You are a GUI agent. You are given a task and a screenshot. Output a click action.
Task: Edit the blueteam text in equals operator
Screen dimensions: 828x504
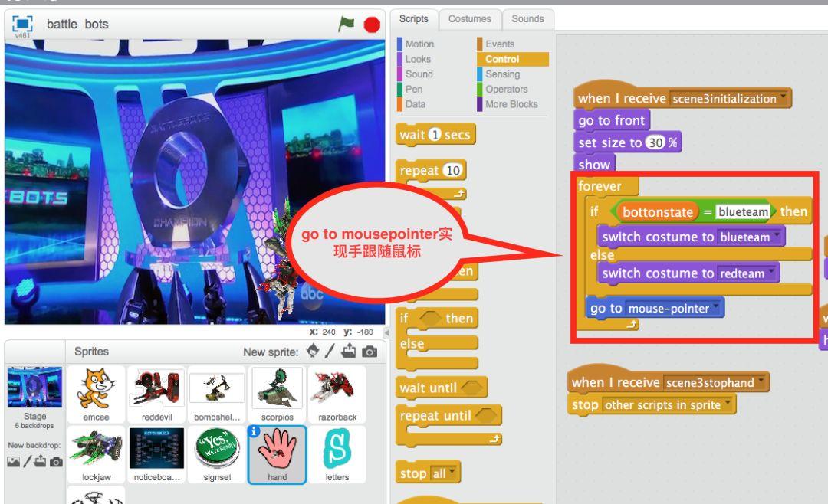(x=743, y=212)
